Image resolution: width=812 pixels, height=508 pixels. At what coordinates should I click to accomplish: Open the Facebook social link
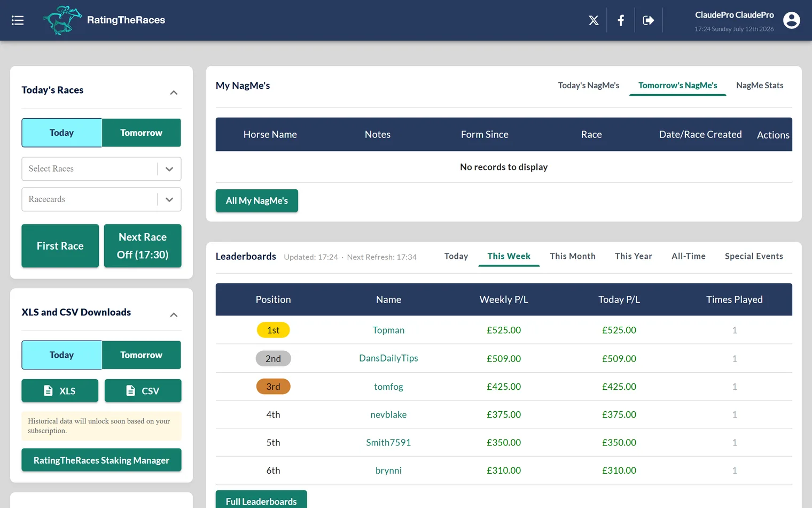[621, 20]
